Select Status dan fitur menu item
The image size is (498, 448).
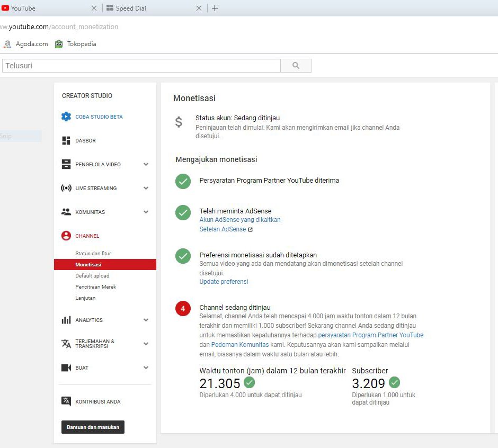(93, 253)
